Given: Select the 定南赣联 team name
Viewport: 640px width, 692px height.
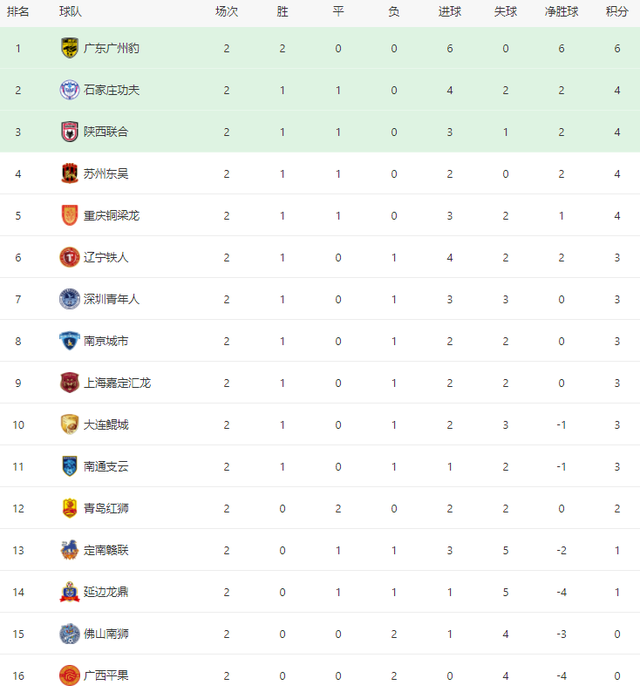Looking at the screenshot, I should (x=106, y=550).
